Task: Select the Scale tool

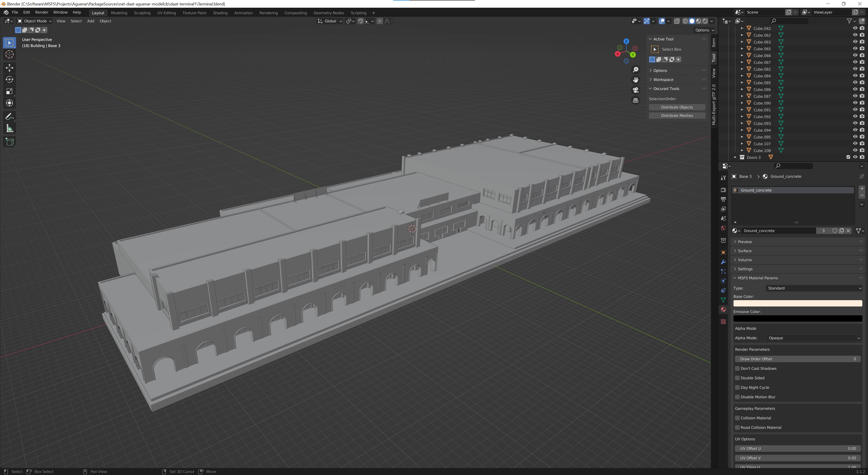Action: [9, 91]
